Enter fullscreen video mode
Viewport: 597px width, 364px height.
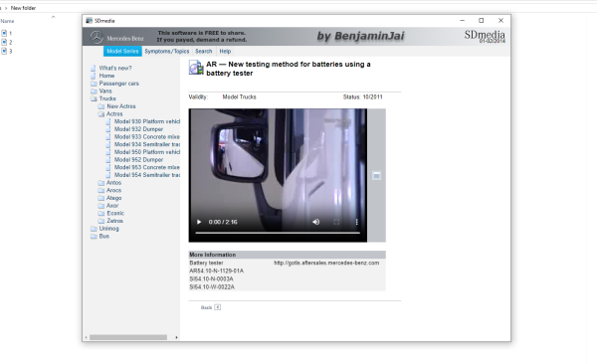[336, 222]
